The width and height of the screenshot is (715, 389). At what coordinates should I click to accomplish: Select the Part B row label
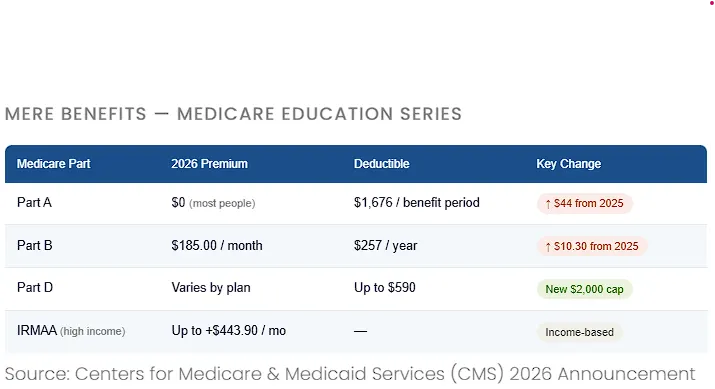35,245
